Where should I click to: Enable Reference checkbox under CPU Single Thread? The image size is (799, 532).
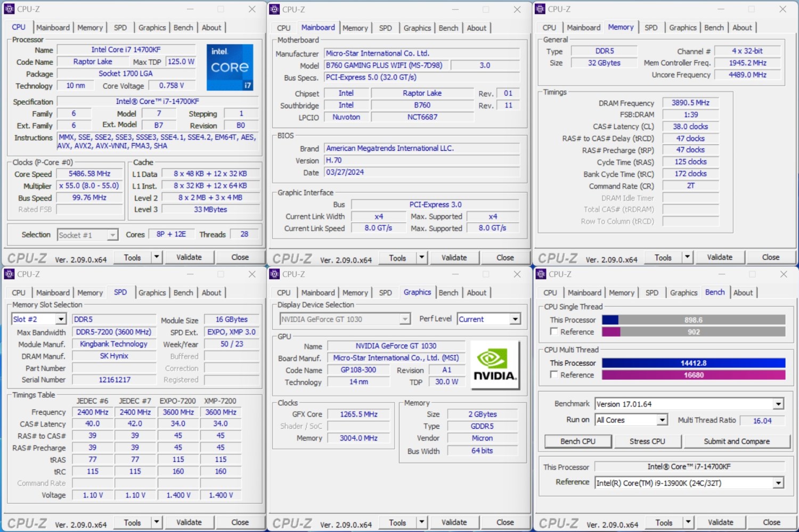tap(554, 332)
